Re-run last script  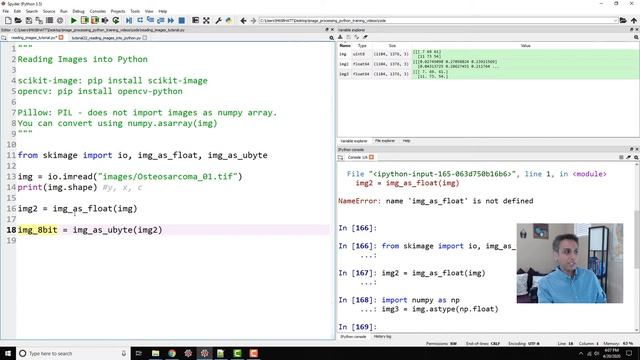click(116, 20)
